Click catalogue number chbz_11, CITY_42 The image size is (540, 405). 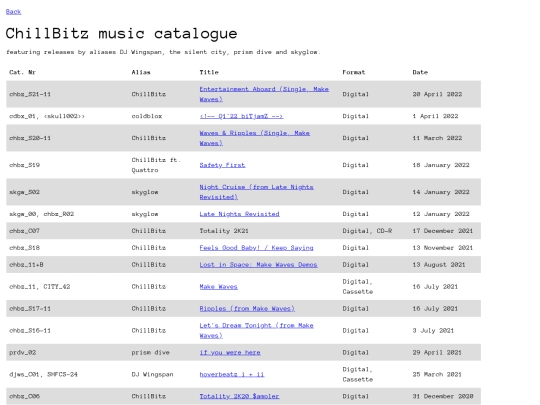(39, 287)
